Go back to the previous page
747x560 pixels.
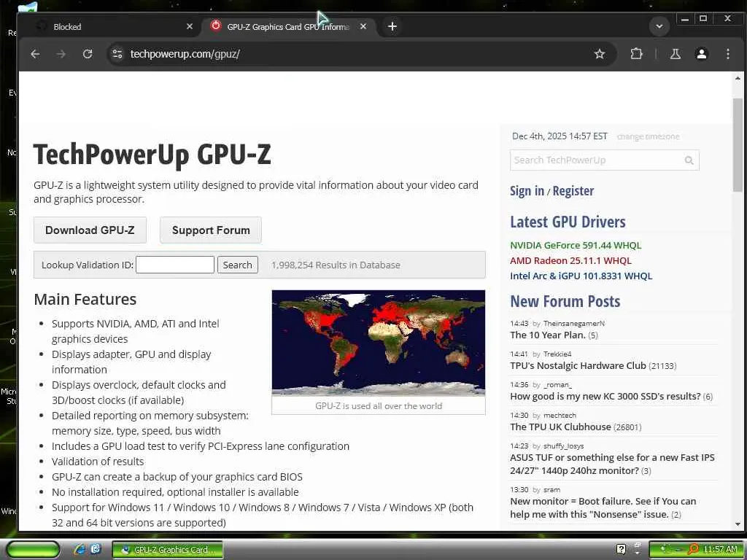pyautogui.click(x=35, y=54)
